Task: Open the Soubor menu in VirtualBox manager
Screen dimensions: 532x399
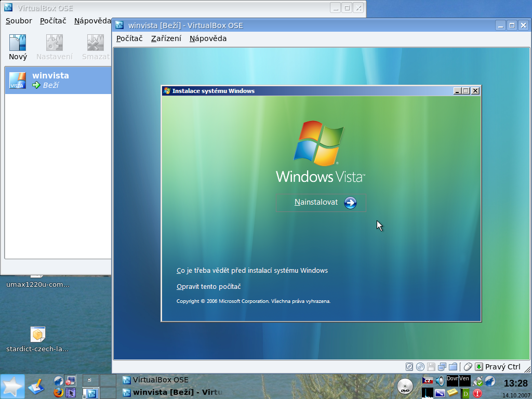Action: pos(19,21)
